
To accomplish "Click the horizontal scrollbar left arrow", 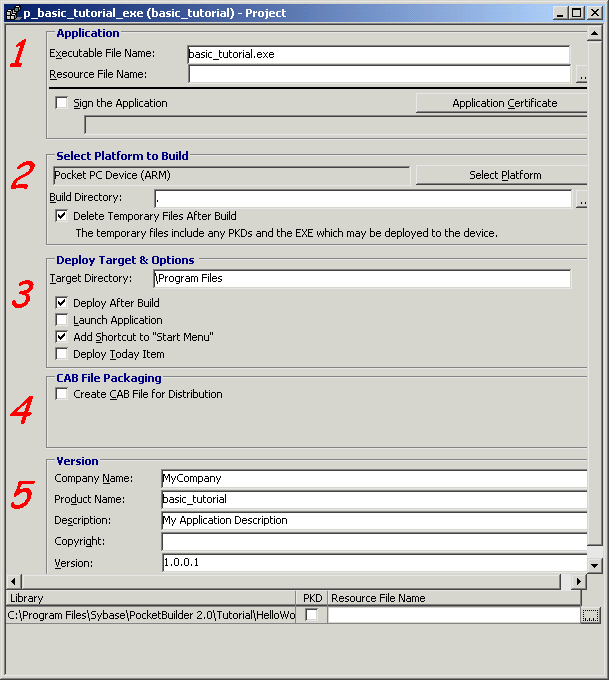I will tap(13, 581).
